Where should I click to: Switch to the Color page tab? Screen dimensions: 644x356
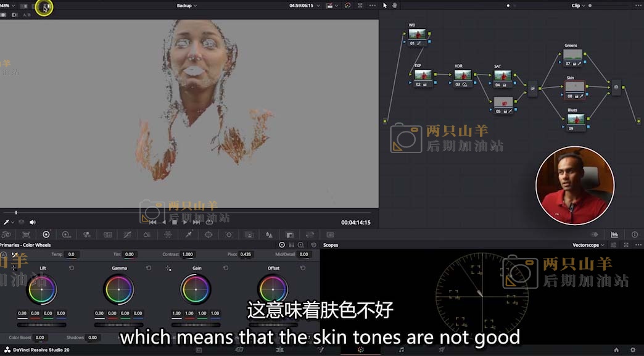pyautogui.click(x=361, y=350)
